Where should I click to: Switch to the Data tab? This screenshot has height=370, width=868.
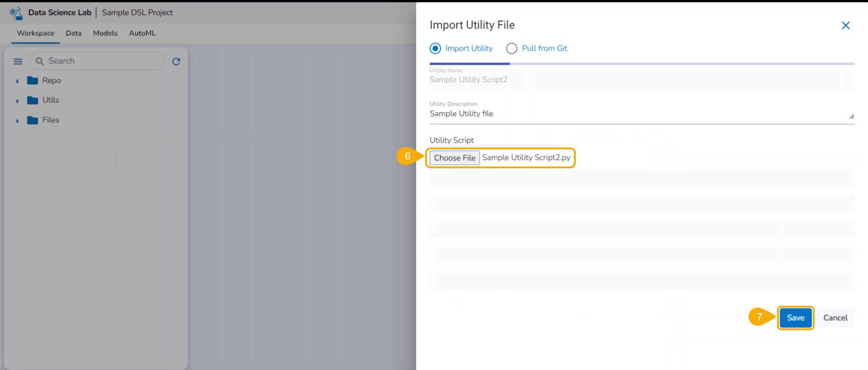coord(74,33)
